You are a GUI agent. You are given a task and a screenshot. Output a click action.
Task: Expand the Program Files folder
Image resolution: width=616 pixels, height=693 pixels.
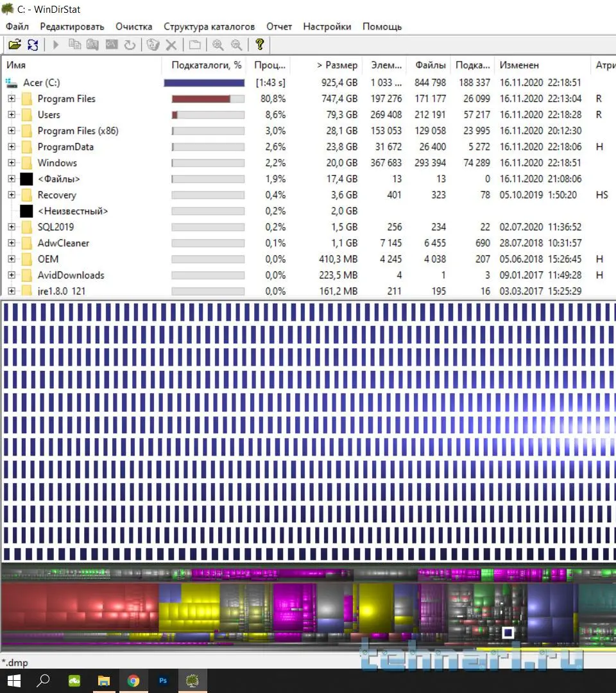[12, 99]
